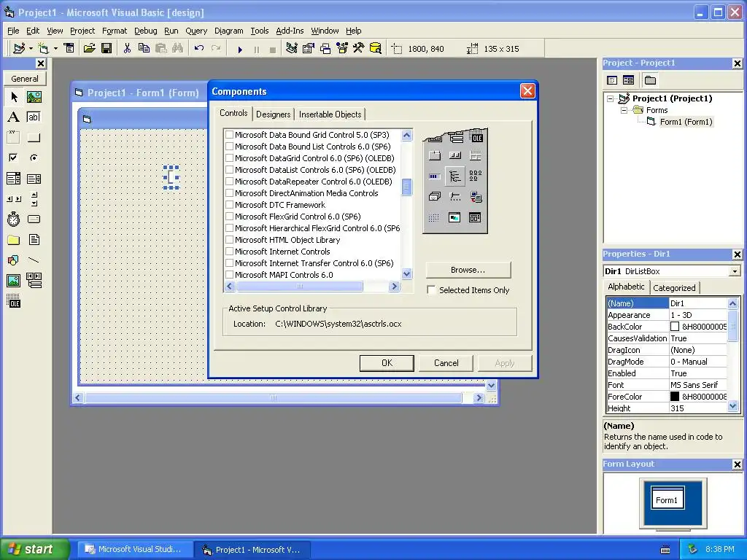Open the Debug menu
This screenshot has height=560, width=747.
[146, 31]
